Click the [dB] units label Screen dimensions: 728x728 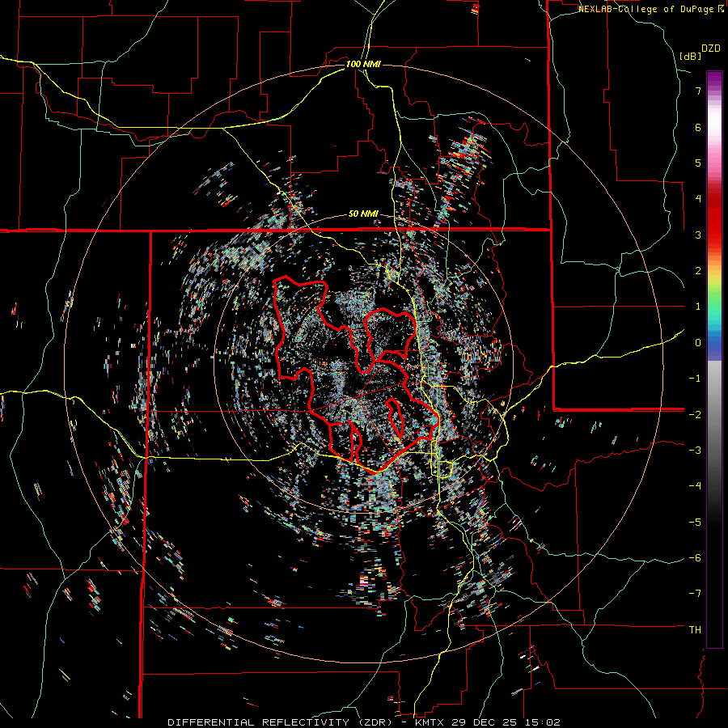(691, 56)
